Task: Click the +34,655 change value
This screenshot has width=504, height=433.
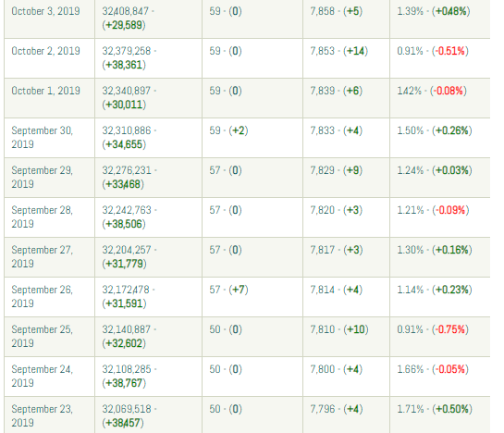Action: [x=124, y=144]
